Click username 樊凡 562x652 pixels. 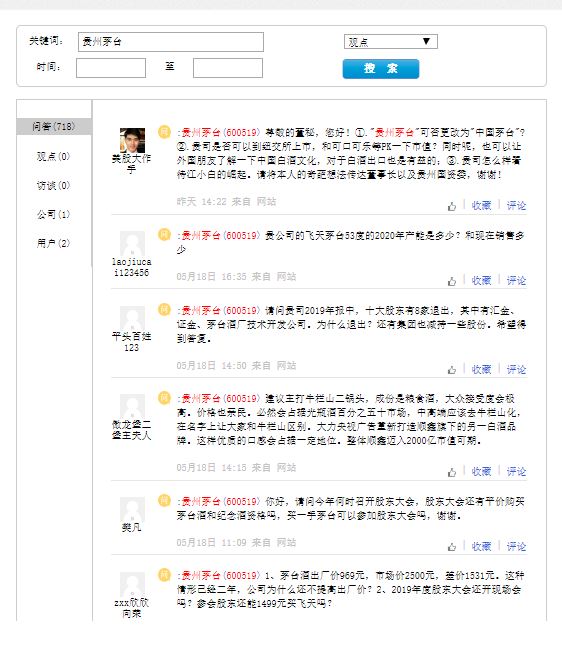point(131,528)
